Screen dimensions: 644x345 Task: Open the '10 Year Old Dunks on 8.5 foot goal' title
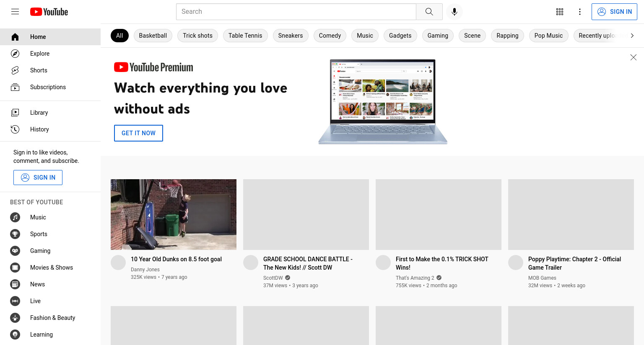[x=176, y=259]
